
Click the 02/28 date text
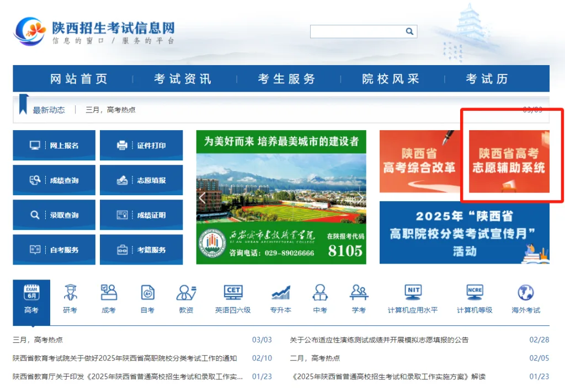tap(539, 340)
